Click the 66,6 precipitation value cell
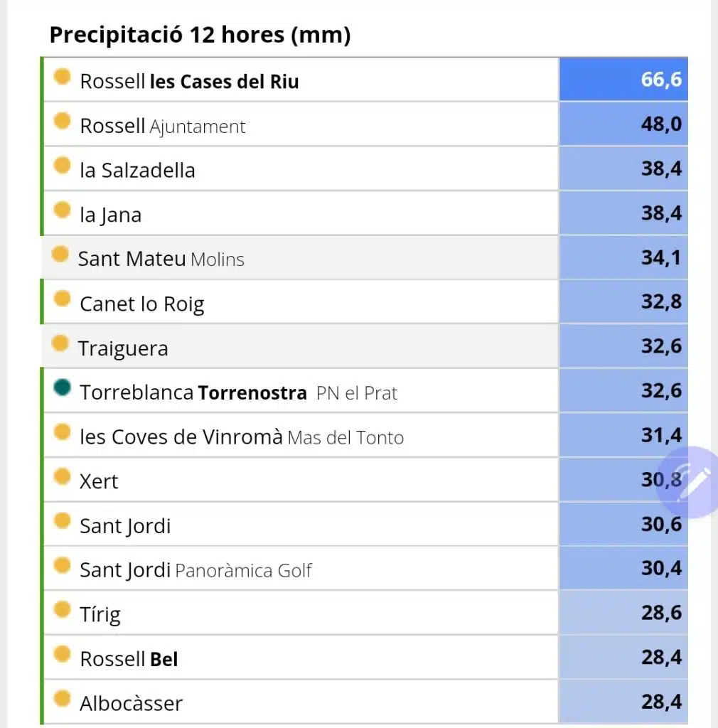The height and width of the screenshot is (728, 718). pos(623,80)
